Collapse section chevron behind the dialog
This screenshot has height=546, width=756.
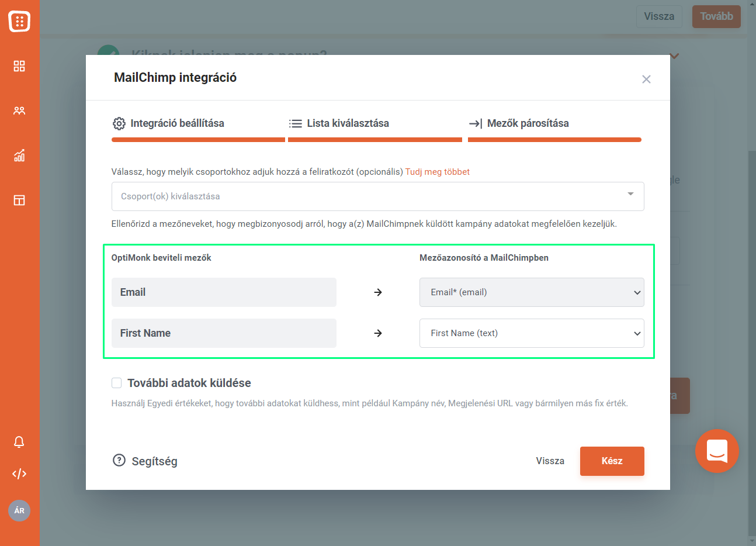[675, 56]
